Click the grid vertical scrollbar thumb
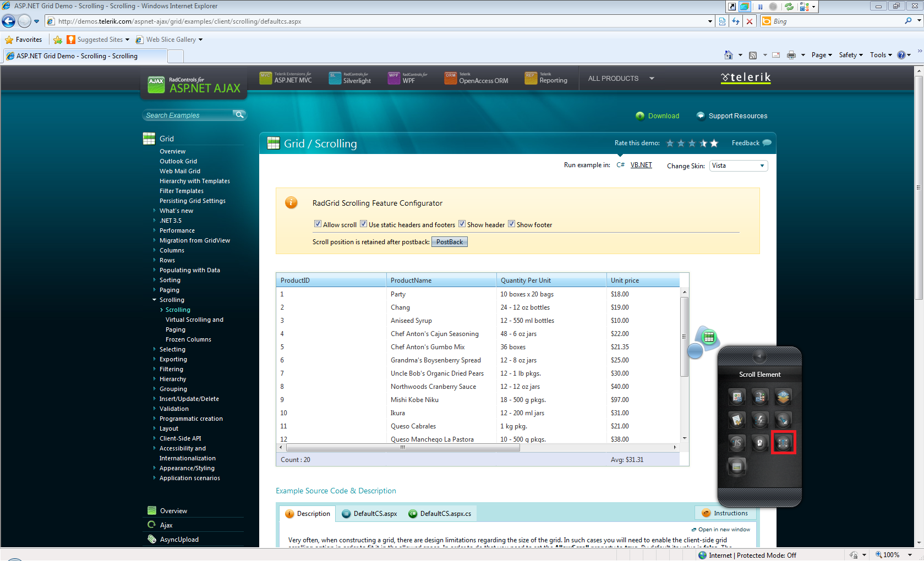Image resolution: width=924 pixels, height=561 pixels. 684,337
